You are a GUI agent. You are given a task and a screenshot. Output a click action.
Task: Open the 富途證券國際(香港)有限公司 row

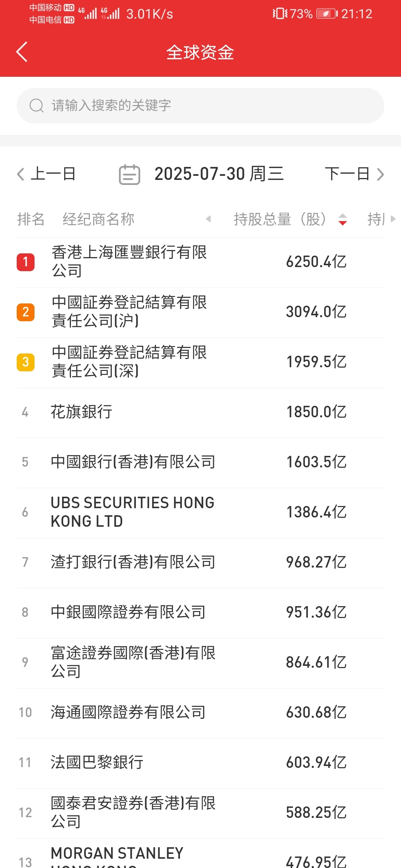[200, 663]
